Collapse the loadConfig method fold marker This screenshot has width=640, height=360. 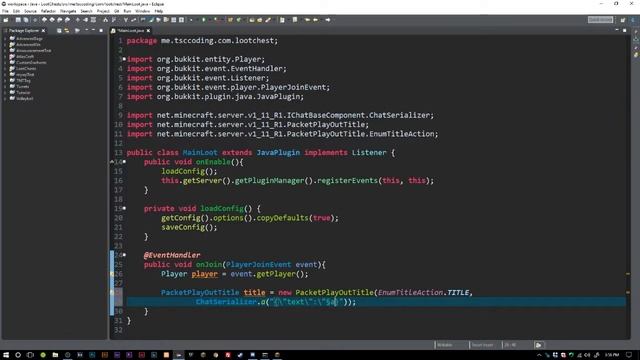pyautogui.click(x=124, y=208)
